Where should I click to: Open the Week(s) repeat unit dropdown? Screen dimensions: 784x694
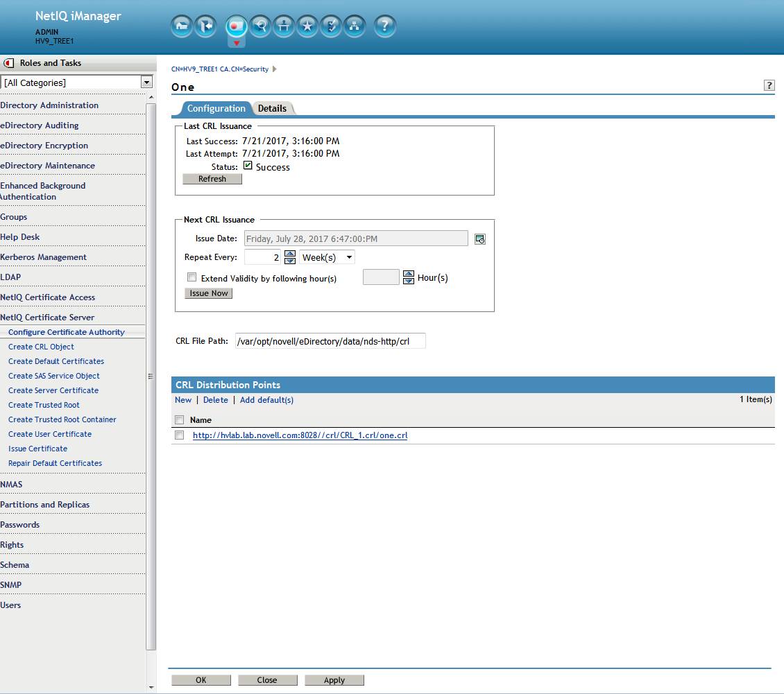tap(327, 257)
